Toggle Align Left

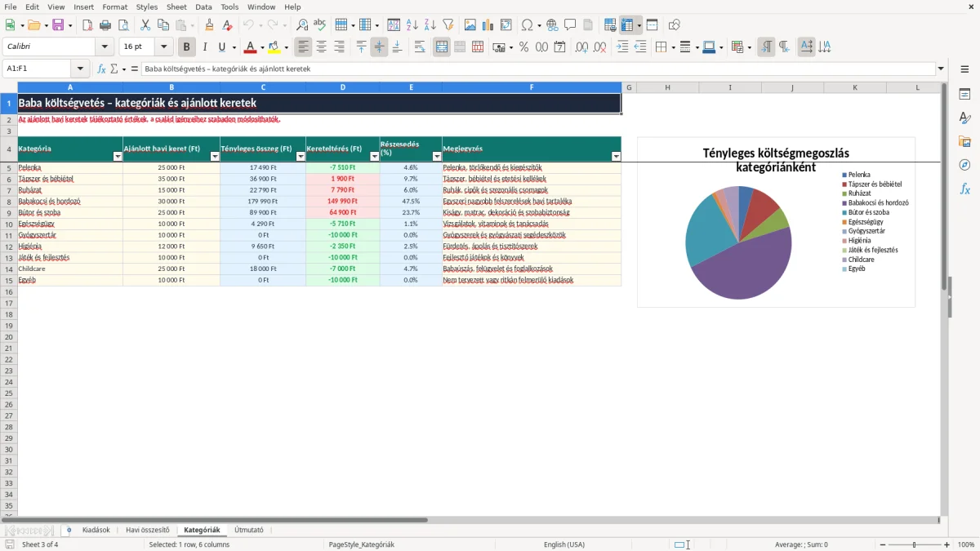point(303,47)
